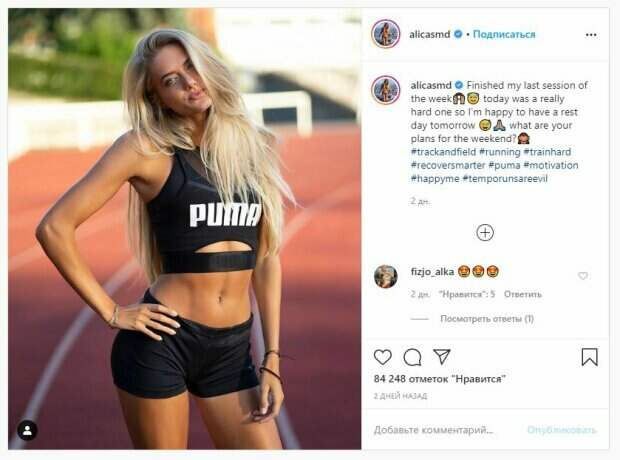Expand replies with Посмотреть ответы (1)
This screenshot has height=460, width=620.
click(487, 319)
